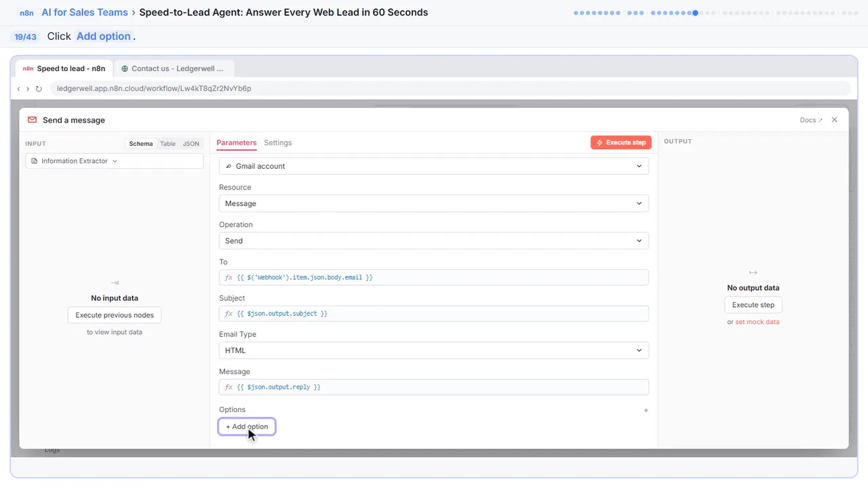Screen dimensions: 868x488
Task: Open the Information Extractor input dropdown
Action: 115,161
